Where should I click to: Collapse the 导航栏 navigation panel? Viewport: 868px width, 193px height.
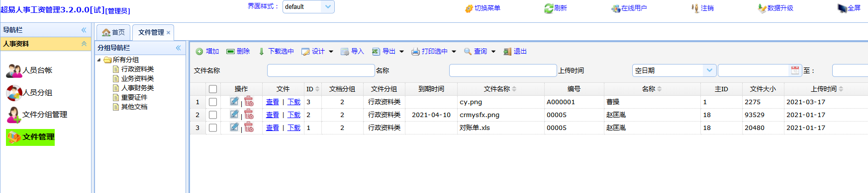coord(84,30)
